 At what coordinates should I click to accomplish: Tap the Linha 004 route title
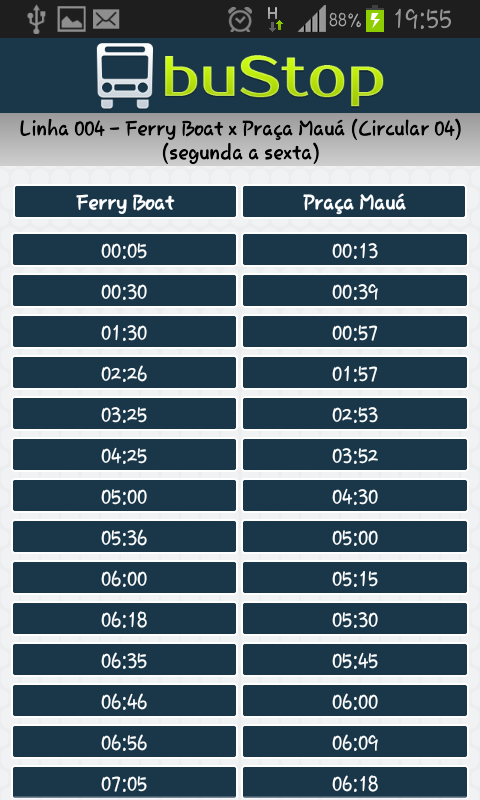pos(240,140)
